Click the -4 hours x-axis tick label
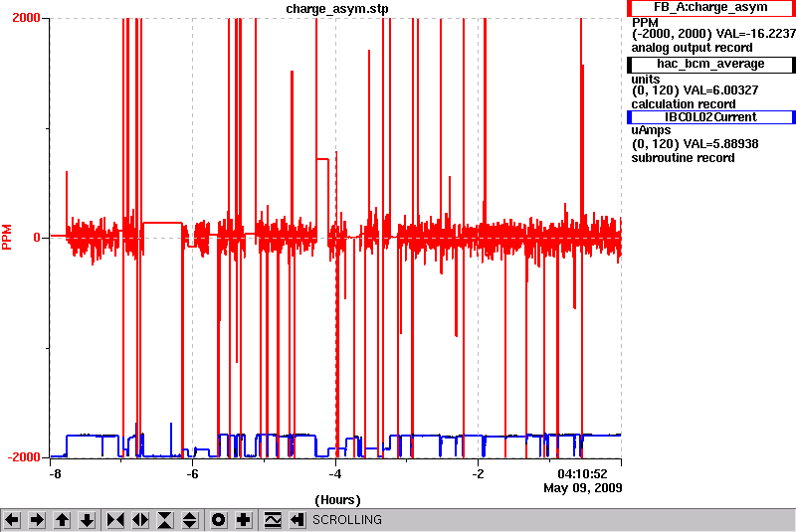The image size is (796, 532). click(334, 473)
